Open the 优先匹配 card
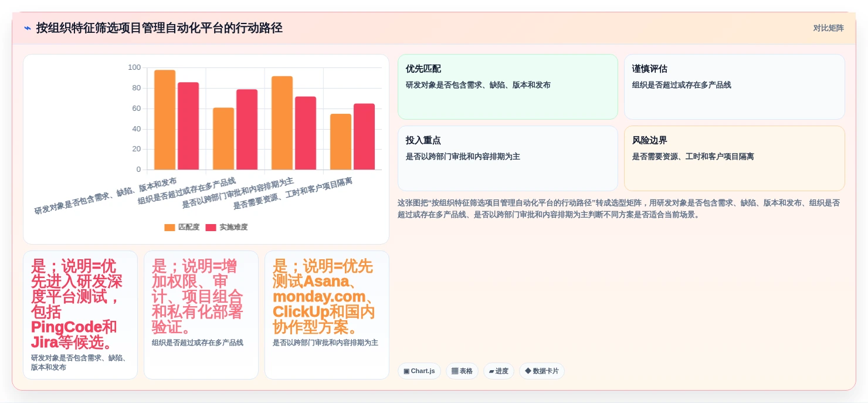Image resolution: width=868 pixels, height=403 pixels. 508,87
